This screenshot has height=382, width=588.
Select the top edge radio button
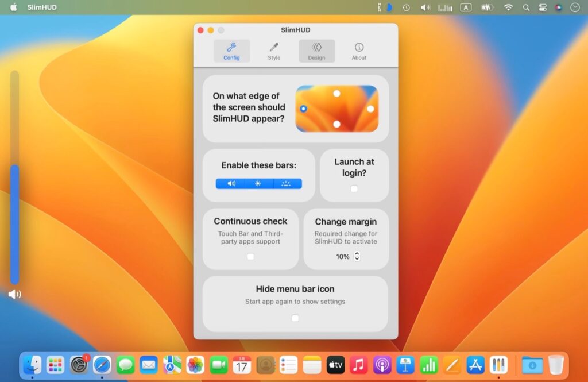336,92
